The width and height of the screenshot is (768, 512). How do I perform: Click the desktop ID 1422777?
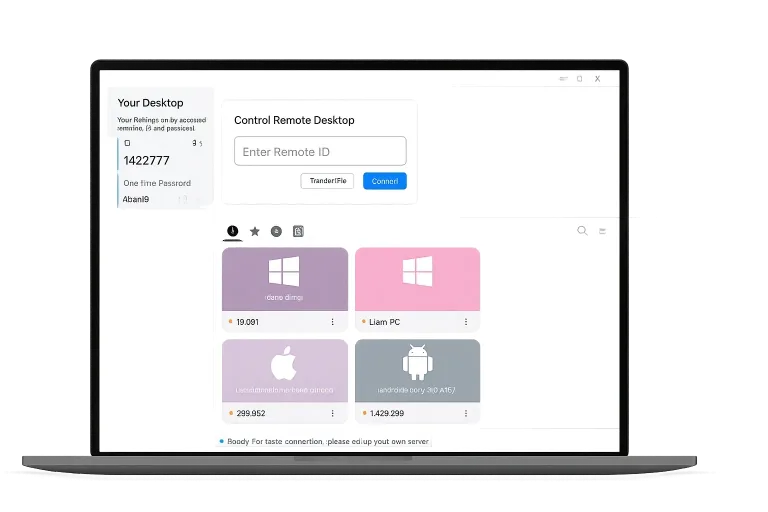click(x=146, y=160)
